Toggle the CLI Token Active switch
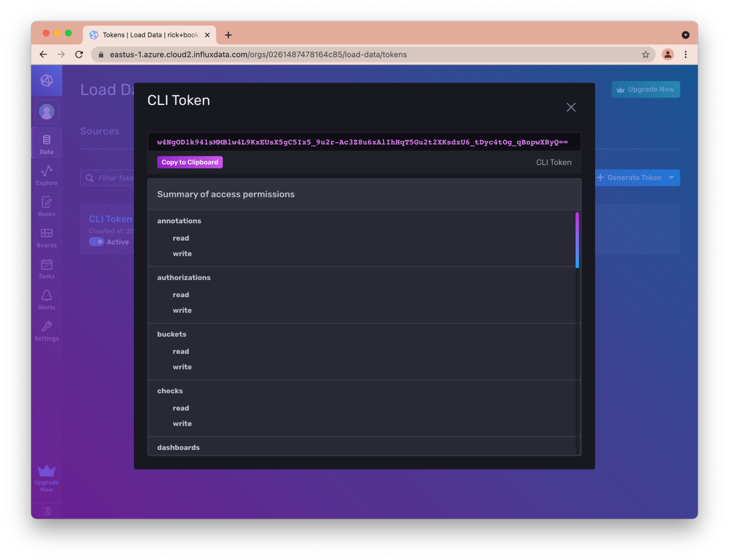This screenshot has height=560, width=729. [x=97, y=242]
